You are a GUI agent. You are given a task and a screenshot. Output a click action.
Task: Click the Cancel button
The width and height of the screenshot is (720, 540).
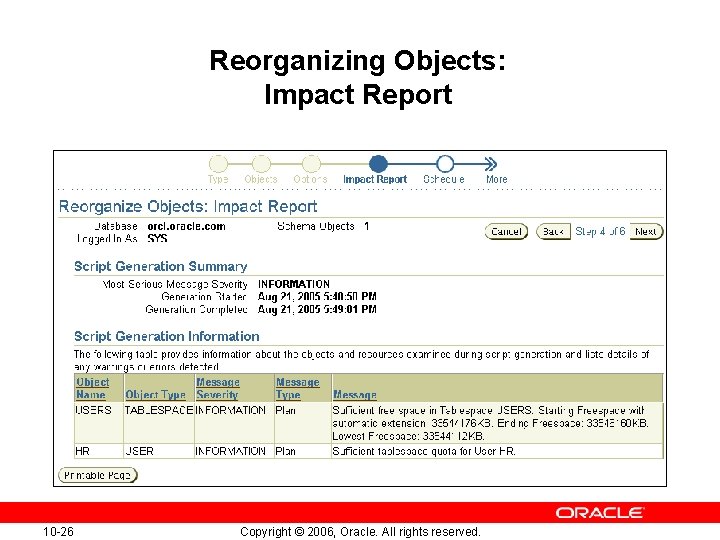click(x=506, y=231)
